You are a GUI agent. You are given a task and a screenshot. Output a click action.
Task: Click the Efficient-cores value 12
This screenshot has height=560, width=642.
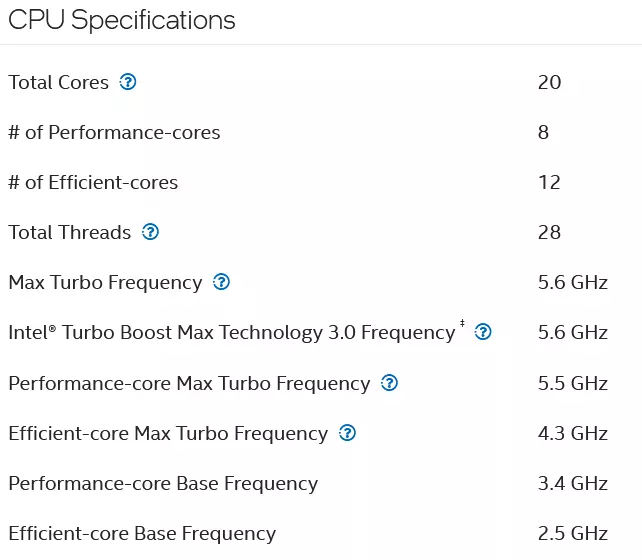tap(549, 183)
